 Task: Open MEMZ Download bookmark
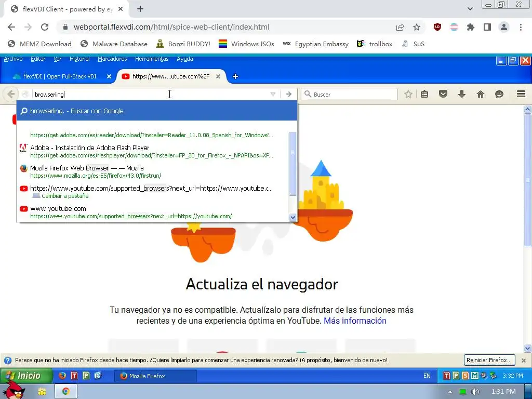tap(39, 44)
